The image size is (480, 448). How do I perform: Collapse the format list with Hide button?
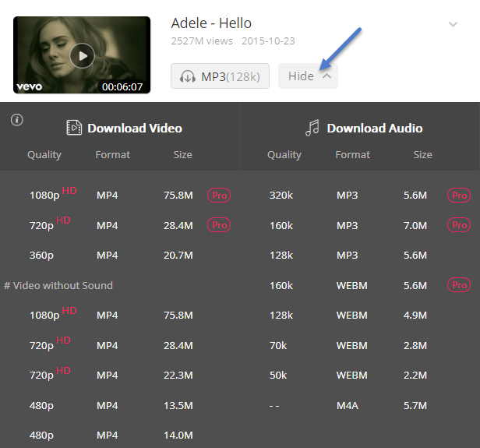click(x=308, y=76)
